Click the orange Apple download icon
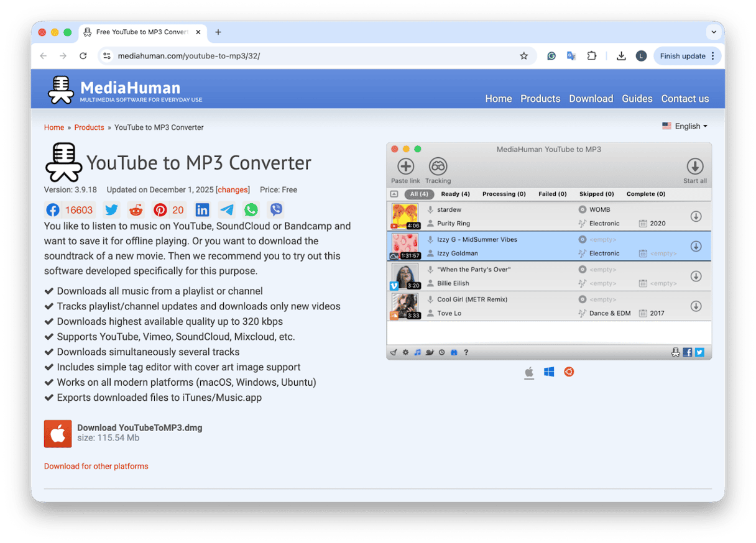The image size is (756, 543). coord(58,434)
